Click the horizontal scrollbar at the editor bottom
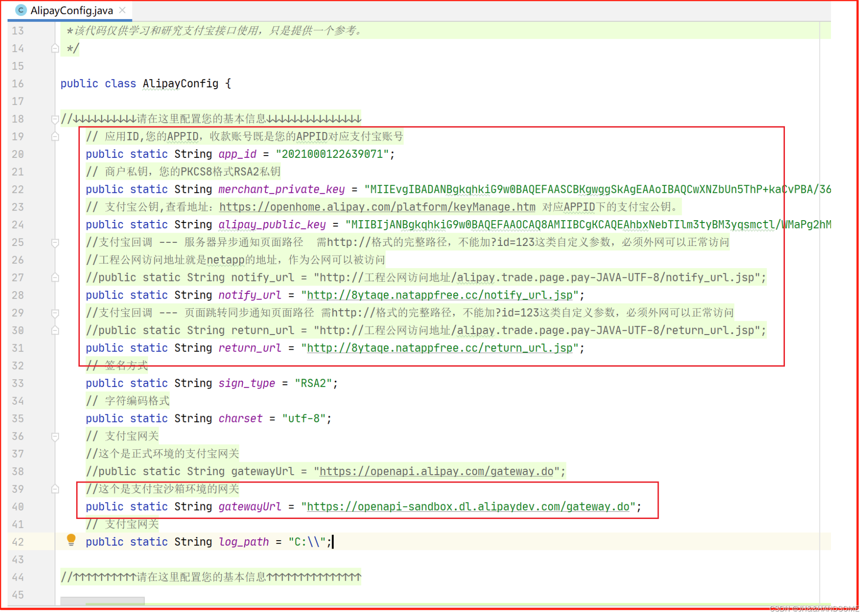 tap(102, 601)
